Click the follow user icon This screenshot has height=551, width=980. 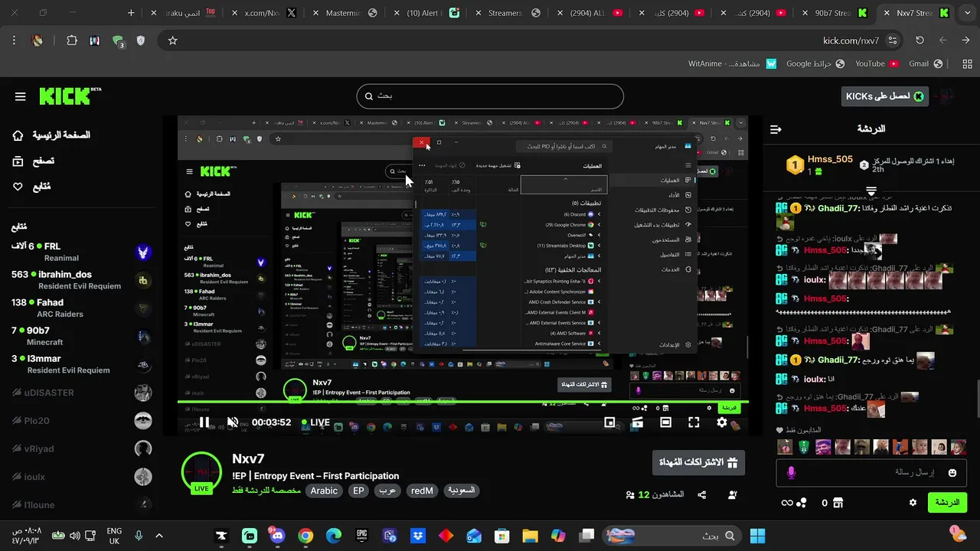733,495
